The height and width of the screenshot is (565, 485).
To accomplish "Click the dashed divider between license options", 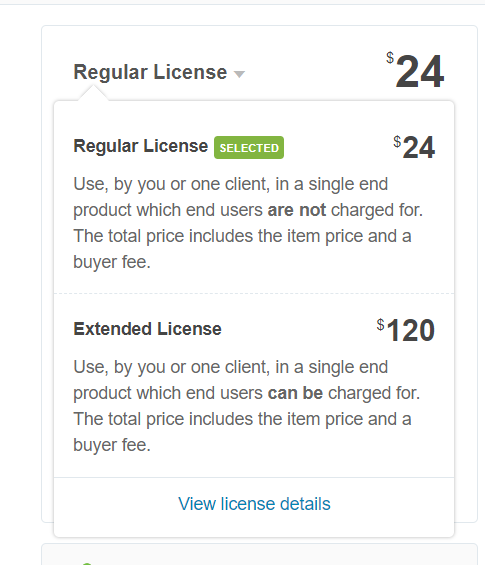I will click(254, 293).
